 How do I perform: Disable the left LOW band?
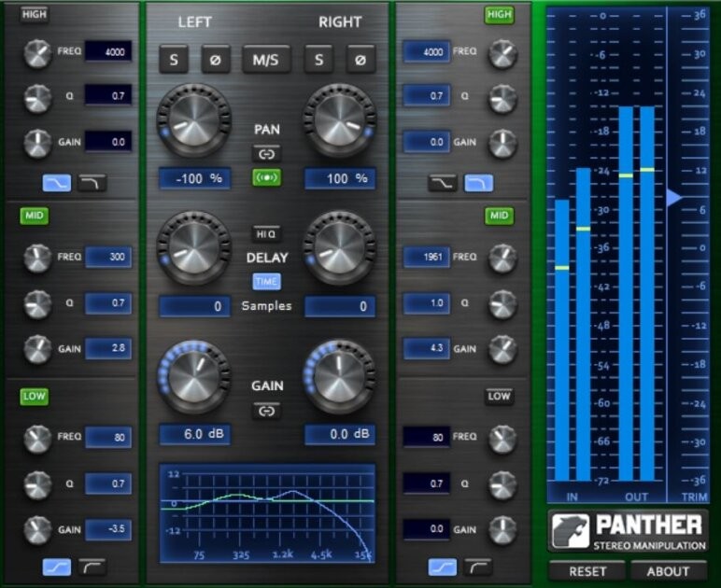tap(35, 397)
